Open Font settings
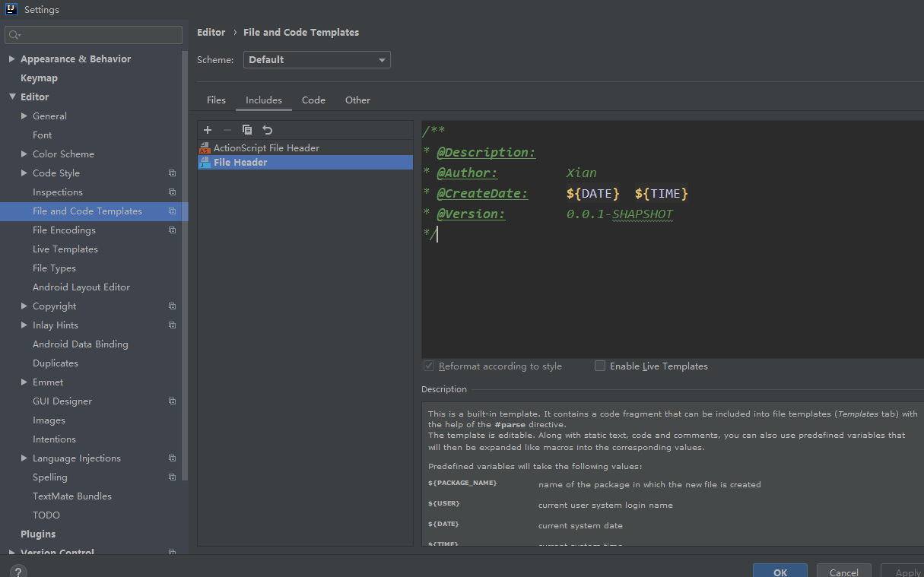This screenshot has width=924, height=577. (43, 135)
